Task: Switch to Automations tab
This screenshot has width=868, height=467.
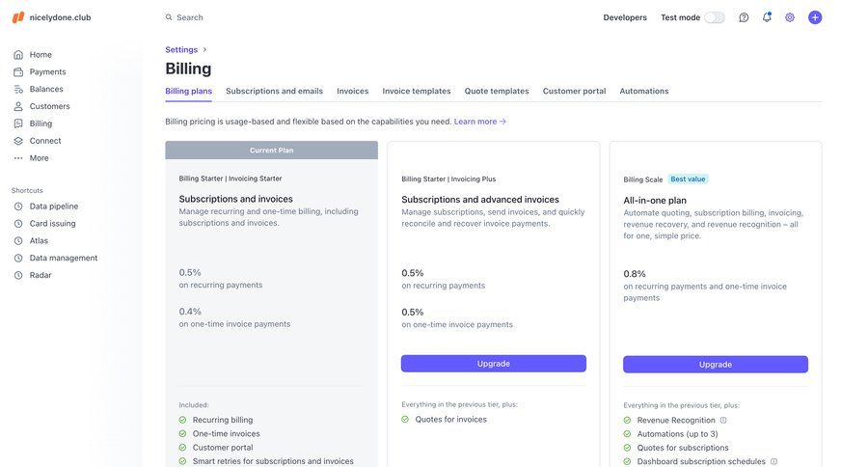Action: click(644, 91)
